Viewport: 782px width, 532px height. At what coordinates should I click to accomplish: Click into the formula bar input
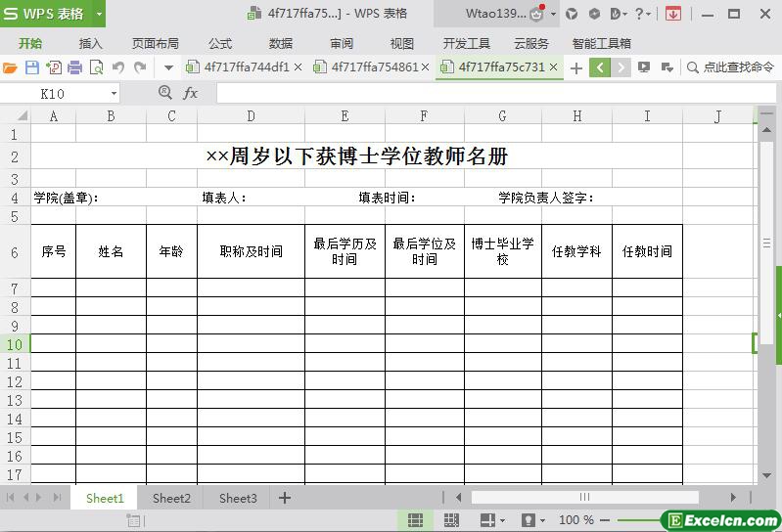coord(496,93)
